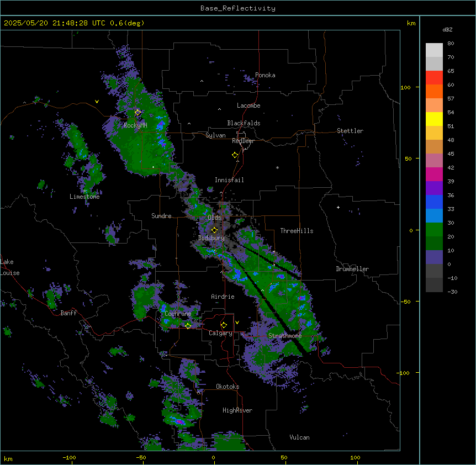Click the Ponoka city label
Viewport: 476px width, 465px height.
click(x=265, y=75)
